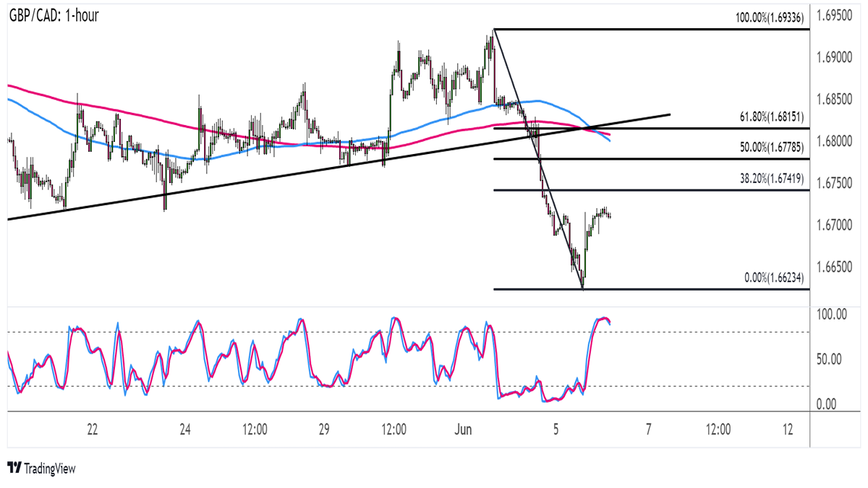The image size is (868, 488).
Task: Click the 29 date label on time axis
Action: coord(323,429)
